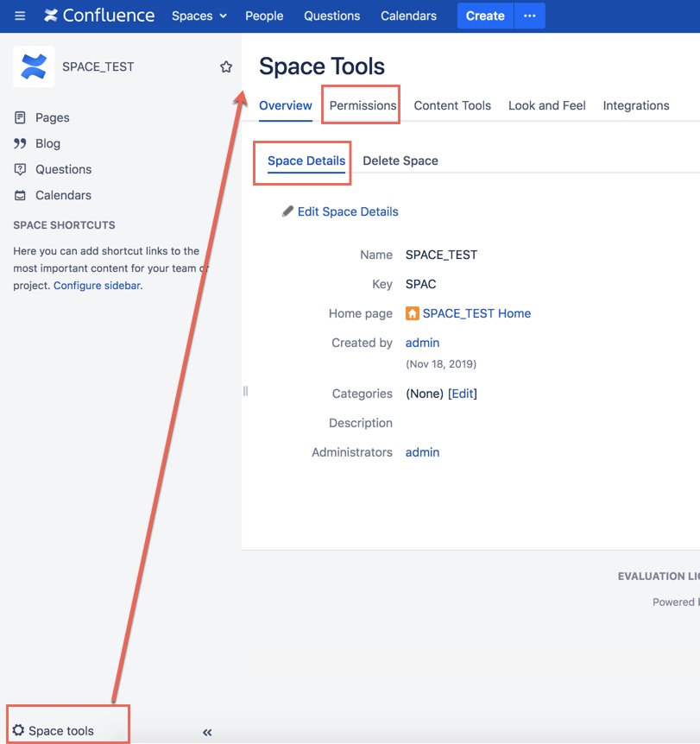
Task: Click the blue Create button
Action: click(x=485, y=16)
